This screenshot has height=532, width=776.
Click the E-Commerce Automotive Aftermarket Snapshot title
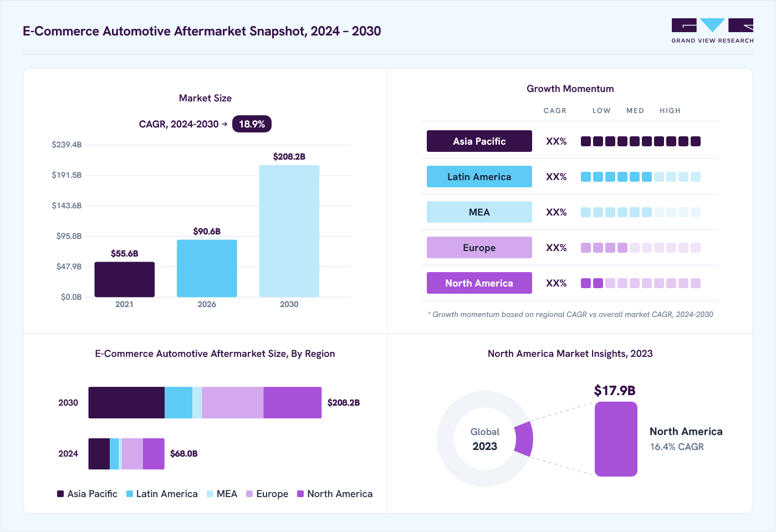[202, 31]
